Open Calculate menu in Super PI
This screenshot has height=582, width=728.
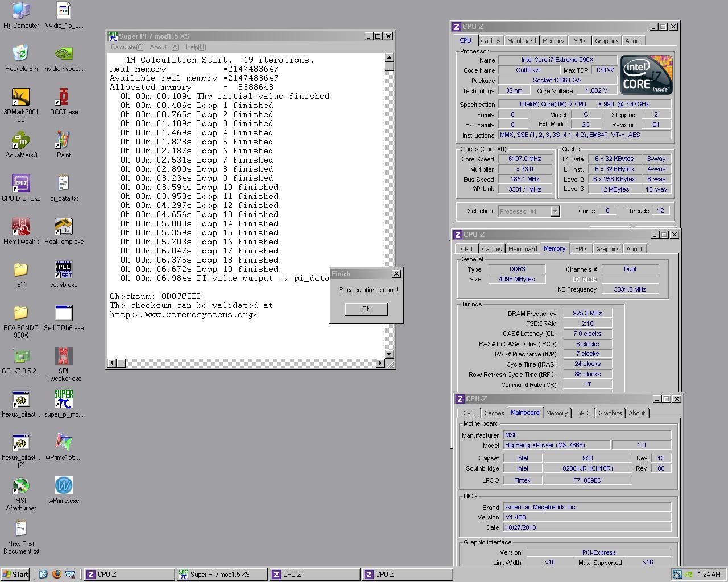(x=127, y=47)
